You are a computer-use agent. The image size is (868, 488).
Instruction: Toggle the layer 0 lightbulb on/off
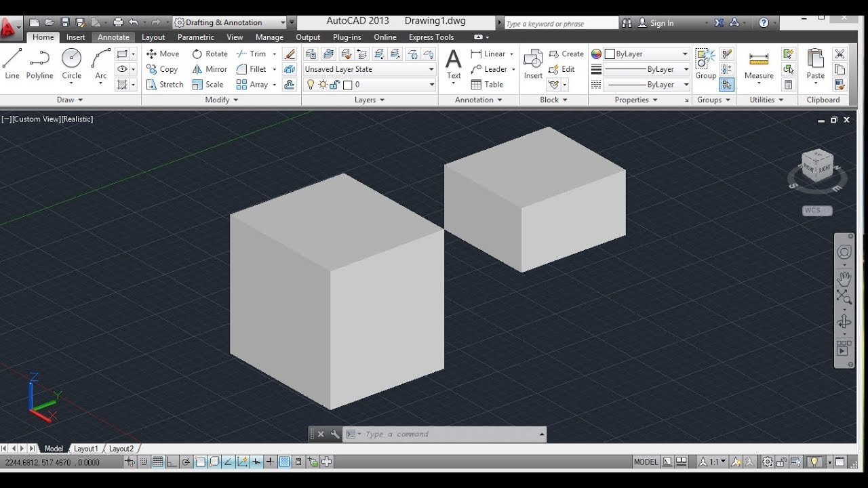pyautogui.click(x=311, y=85)
